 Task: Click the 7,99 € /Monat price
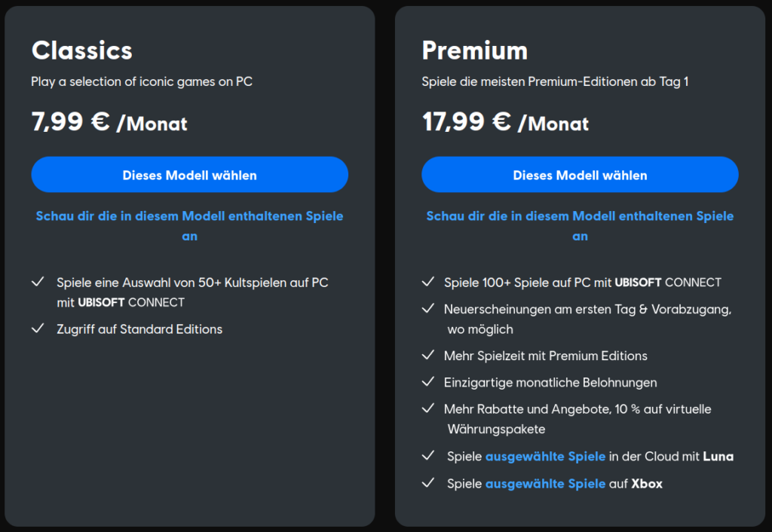109,122
